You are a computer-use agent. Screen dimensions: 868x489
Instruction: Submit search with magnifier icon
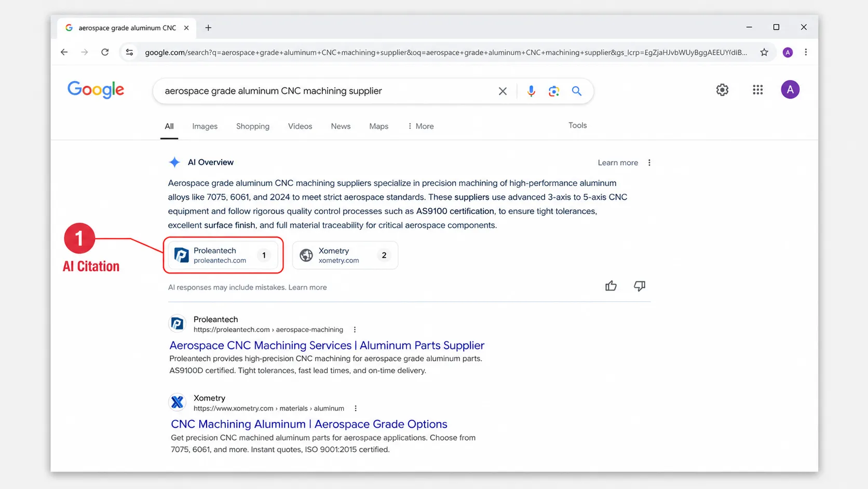[577, 91]
